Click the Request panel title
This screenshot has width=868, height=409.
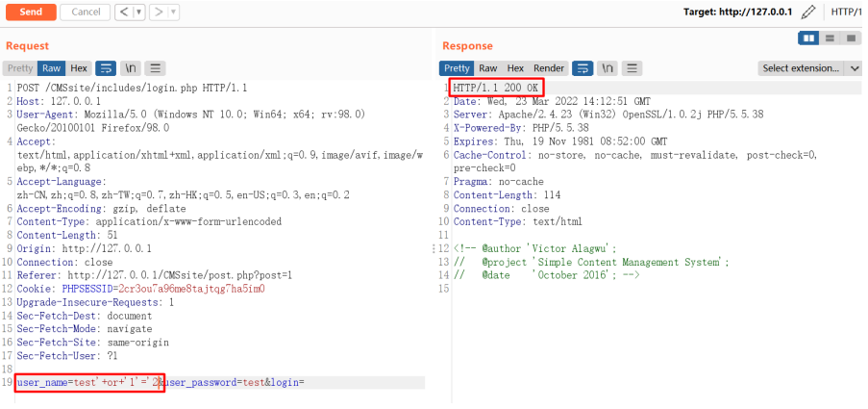27,46
